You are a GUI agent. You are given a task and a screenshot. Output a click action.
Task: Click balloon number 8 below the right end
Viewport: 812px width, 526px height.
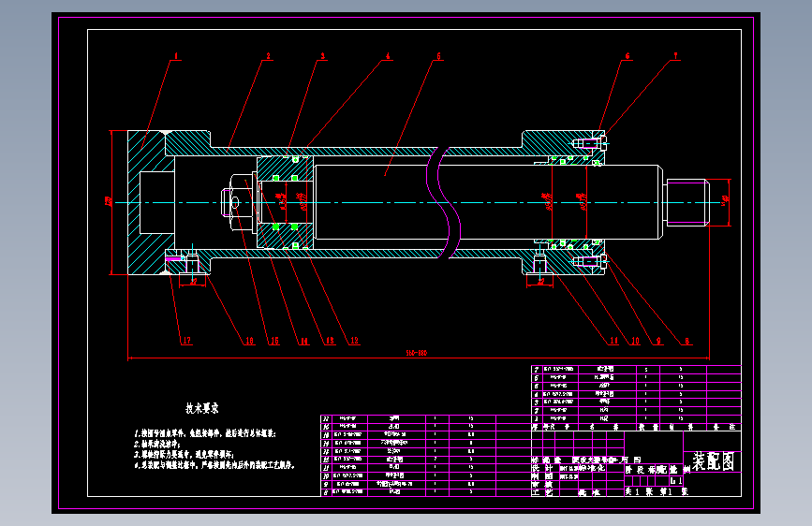point(687,341)
